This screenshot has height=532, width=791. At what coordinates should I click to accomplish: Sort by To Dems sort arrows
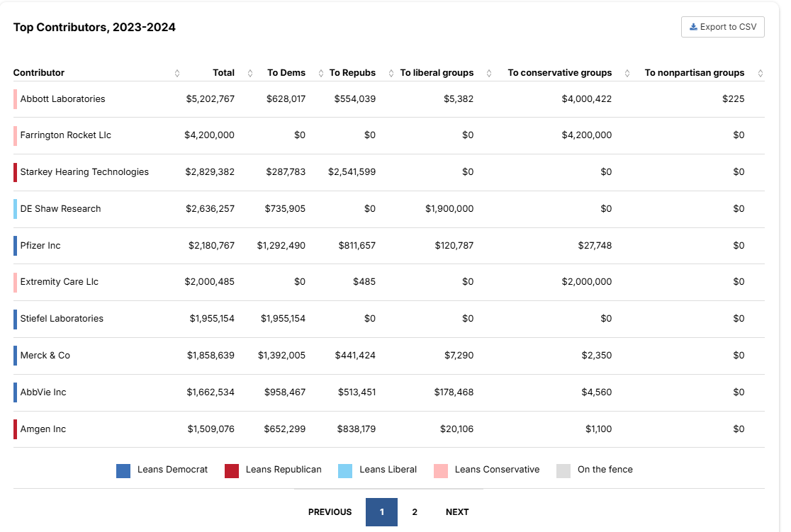point(320,73)
